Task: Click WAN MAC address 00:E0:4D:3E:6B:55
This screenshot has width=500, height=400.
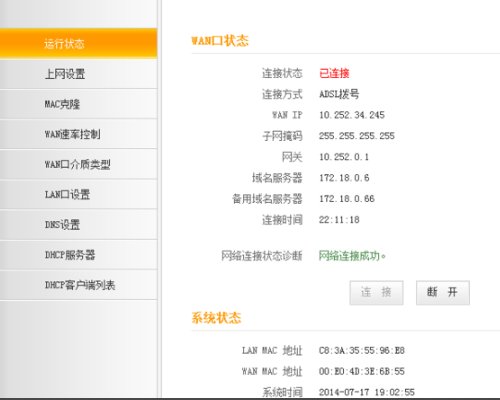Action: tap(362, 371)
